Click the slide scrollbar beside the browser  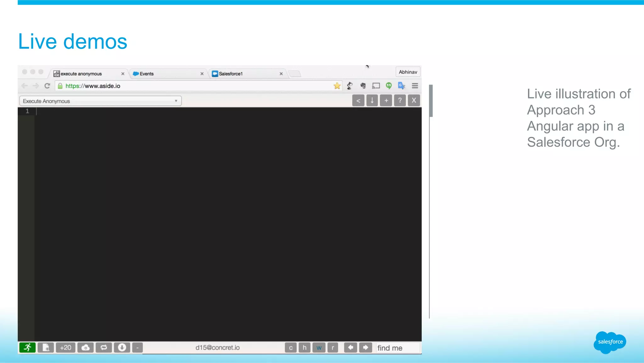pyautogui.click(x=431, y=101)
